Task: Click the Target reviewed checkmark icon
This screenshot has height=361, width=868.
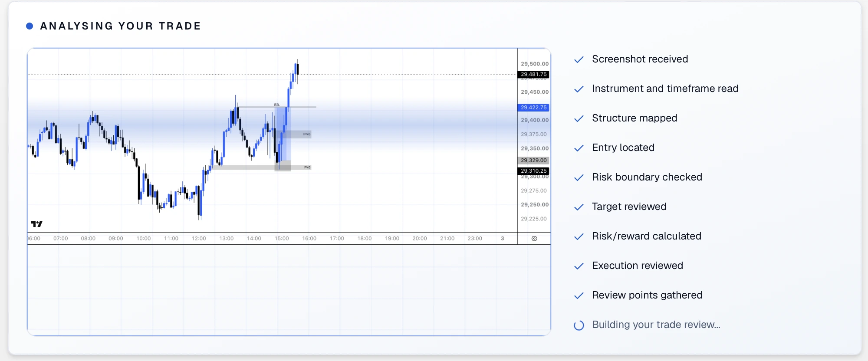Action: click(579, 207)
